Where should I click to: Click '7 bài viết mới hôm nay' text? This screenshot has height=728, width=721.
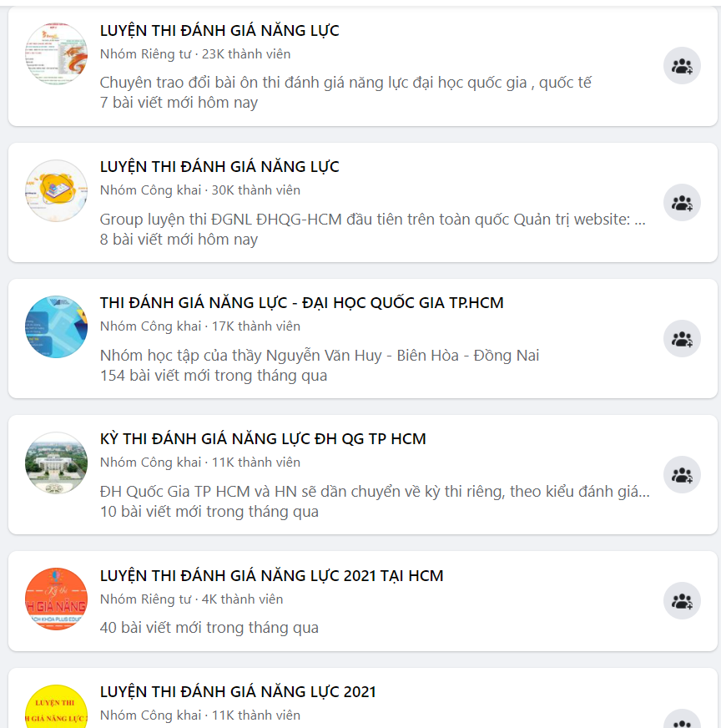coord(184,103)
